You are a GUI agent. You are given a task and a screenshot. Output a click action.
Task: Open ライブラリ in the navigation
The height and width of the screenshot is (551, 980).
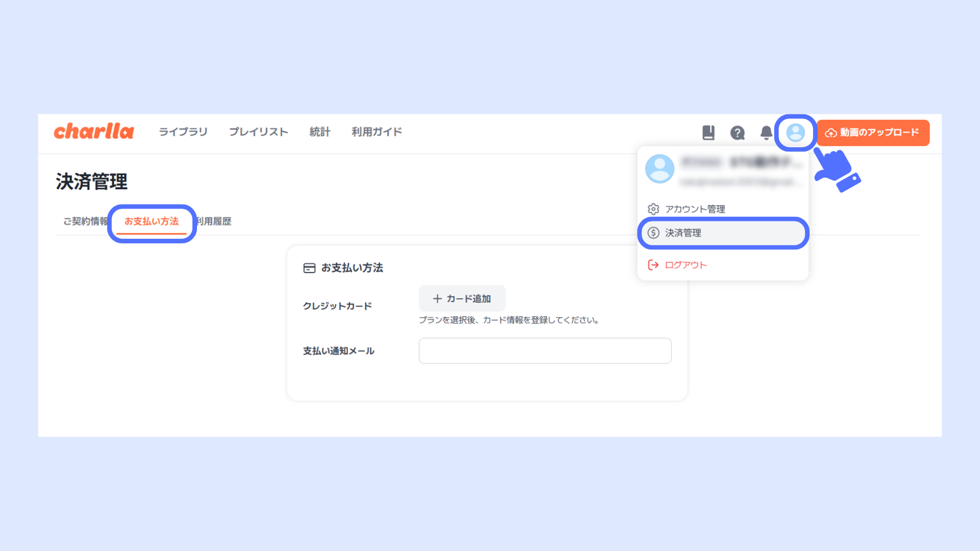(183, 132)
